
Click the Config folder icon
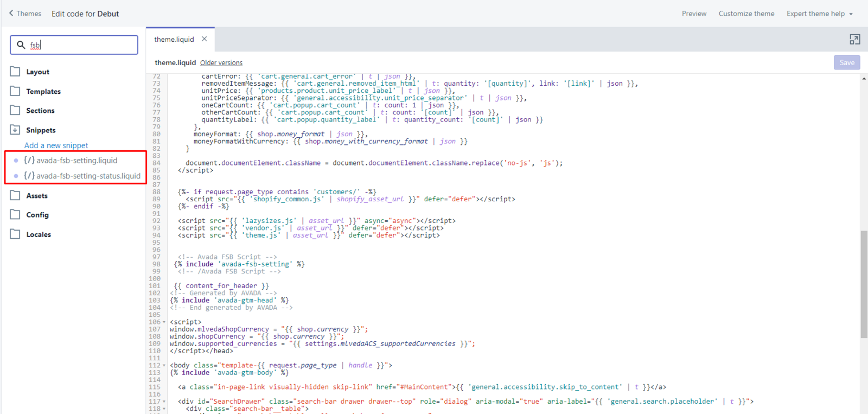[15, 214]
